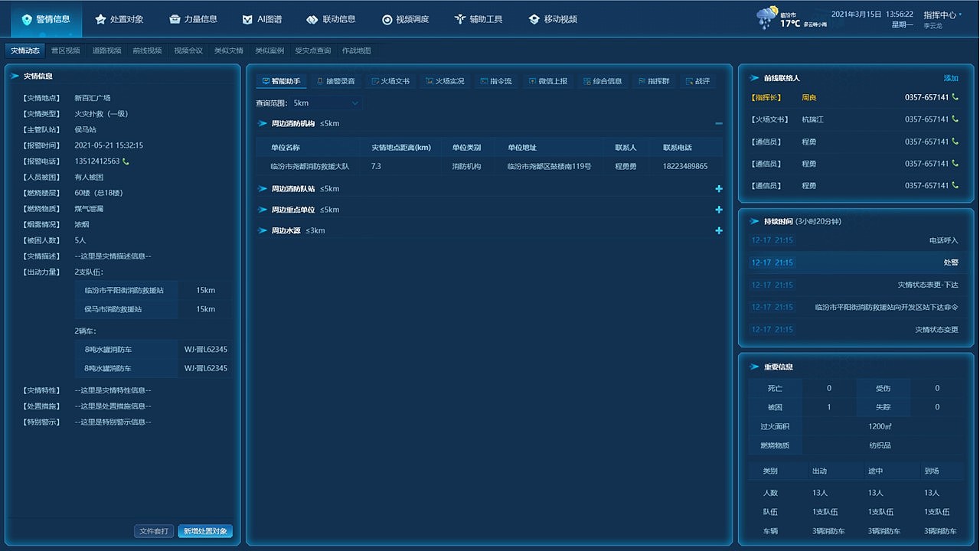Switch to the 作战地图 tab
The height and width of the screenshot is (551, 980).
(357, 51)
